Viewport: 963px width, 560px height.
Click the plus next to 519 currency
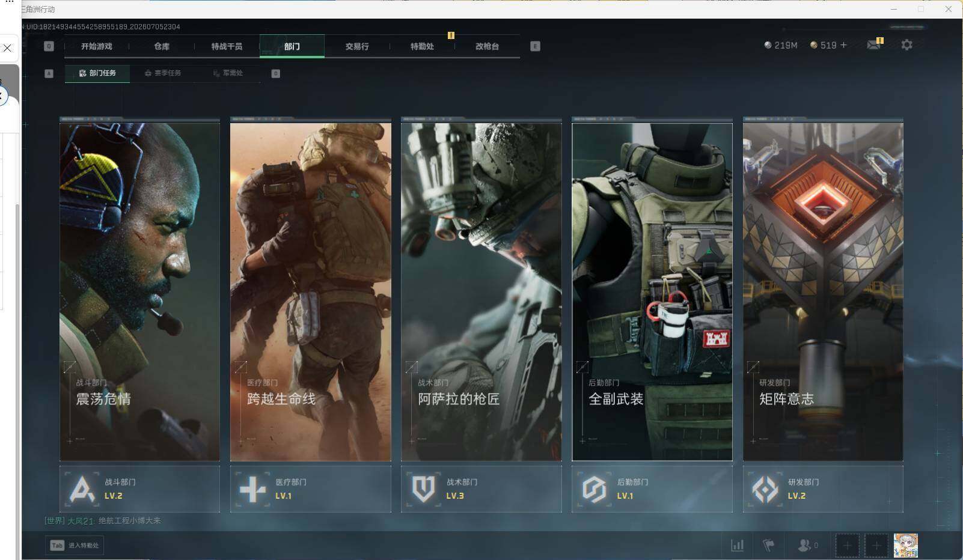click(843, 45)
